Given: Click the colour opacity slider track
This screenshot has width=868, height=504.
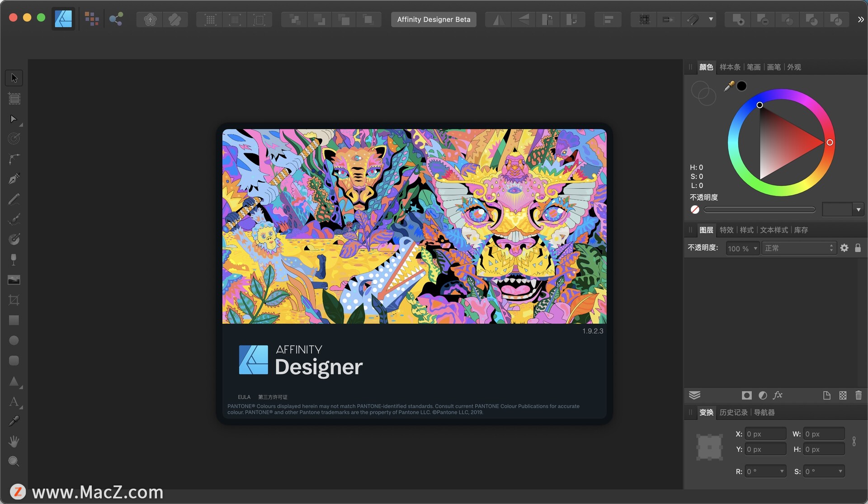Looking at the screenshot, I should point(759,210).
